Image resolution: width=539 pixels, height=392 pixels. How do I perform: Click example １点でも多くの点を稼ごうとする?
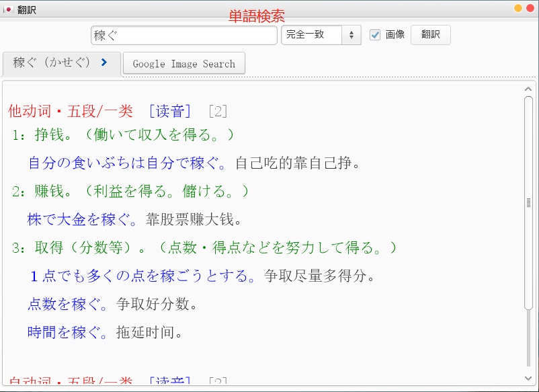(142, 276)
